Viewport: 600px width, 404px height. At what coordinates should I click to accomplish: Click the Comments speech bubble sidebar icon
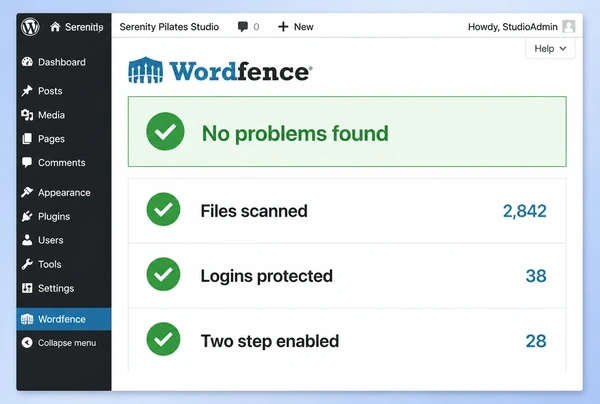pyautogui.click(x=27, y=163)
